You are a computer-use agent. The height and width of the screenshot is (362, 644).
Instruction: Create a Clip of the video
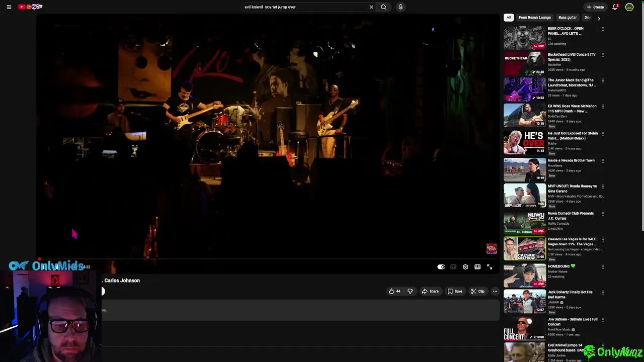(x=478, y=291)
